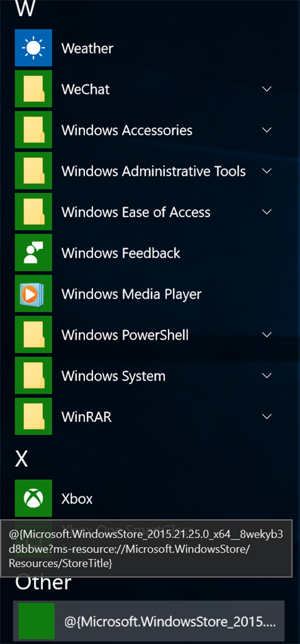Screen dimensions: 300x644
Task: Select the Windows Media Player label
Action: pyautogui.click(x=131, y=294)
